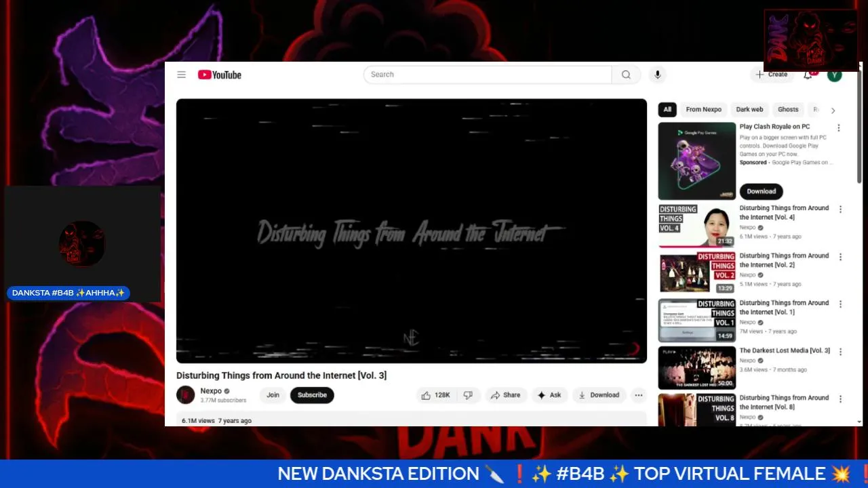Subscribe to Nexpo
The height and width of the screenshot is (488, 868).
click(312, 395)
